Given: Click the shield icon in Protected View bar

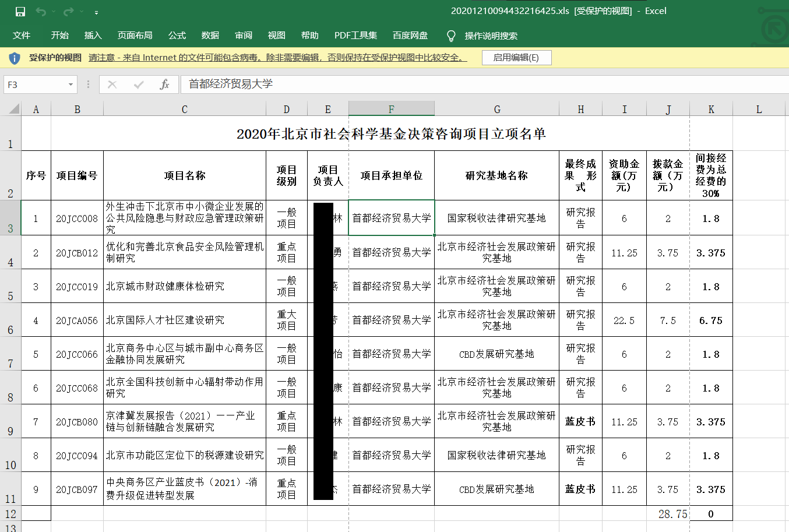Looking at the screenshot, I should (x=15, y=58).
